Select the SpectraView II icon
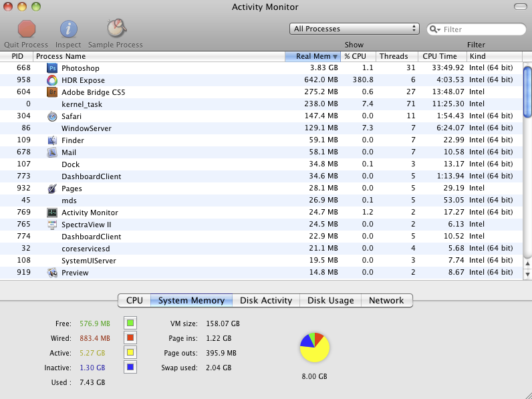 [x=52, y=225]
